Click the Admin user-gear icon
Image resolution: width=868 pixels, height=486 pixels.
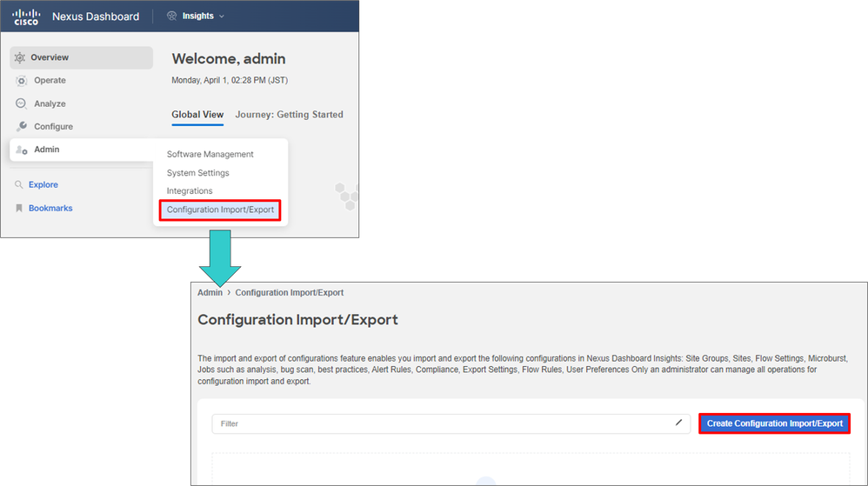pyautogui.click(x=22, y=150)
